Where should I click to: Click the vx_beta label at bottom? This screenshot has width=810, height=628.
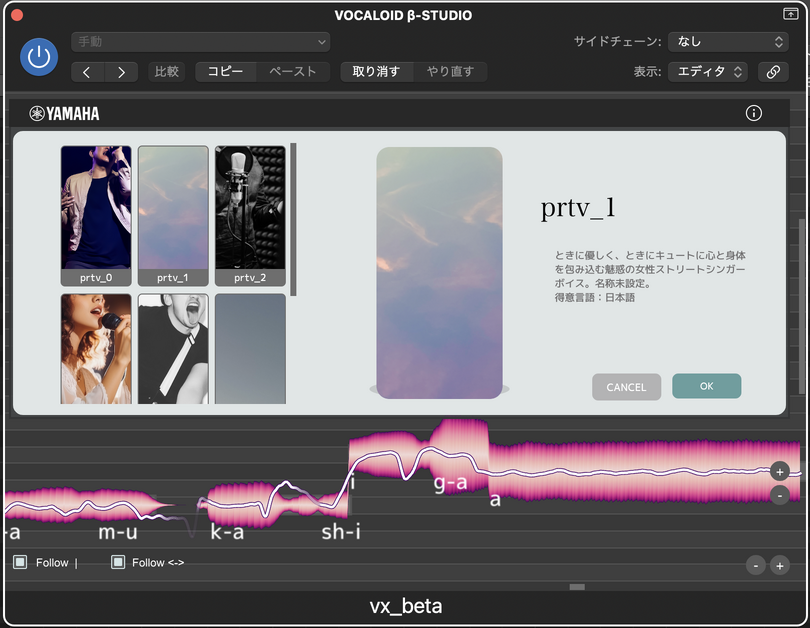pos(406,606)
